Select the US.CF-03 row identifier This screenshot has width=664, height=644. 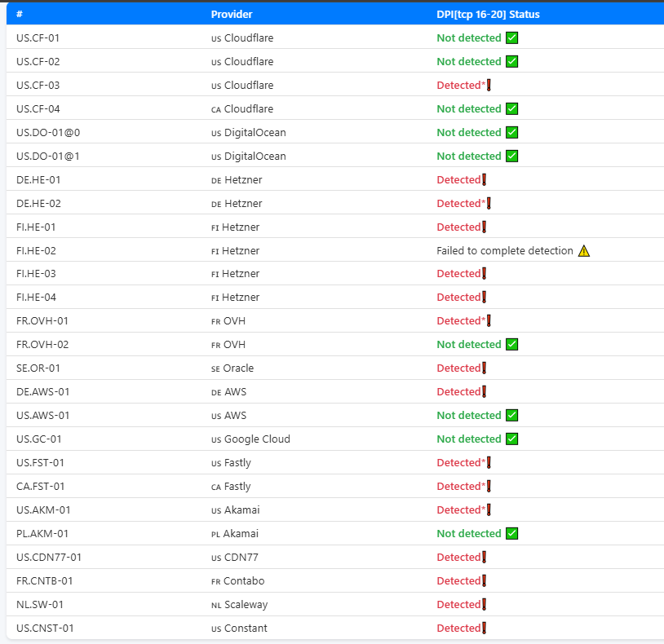38,86
